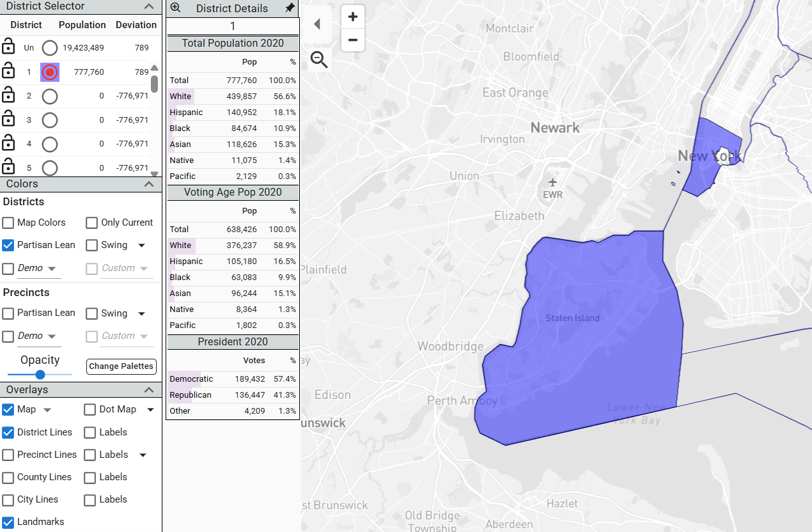The height and width of the screenshot is (532, 812).
Task: Adjust the Opacity slider handle
Action: point(40,375)
